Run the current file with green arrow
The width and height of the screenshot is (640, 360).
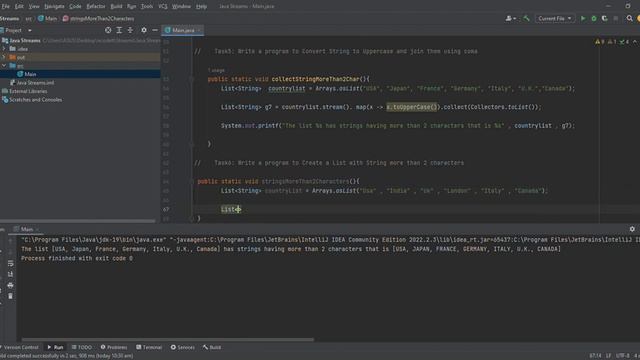tap(583, 18)
